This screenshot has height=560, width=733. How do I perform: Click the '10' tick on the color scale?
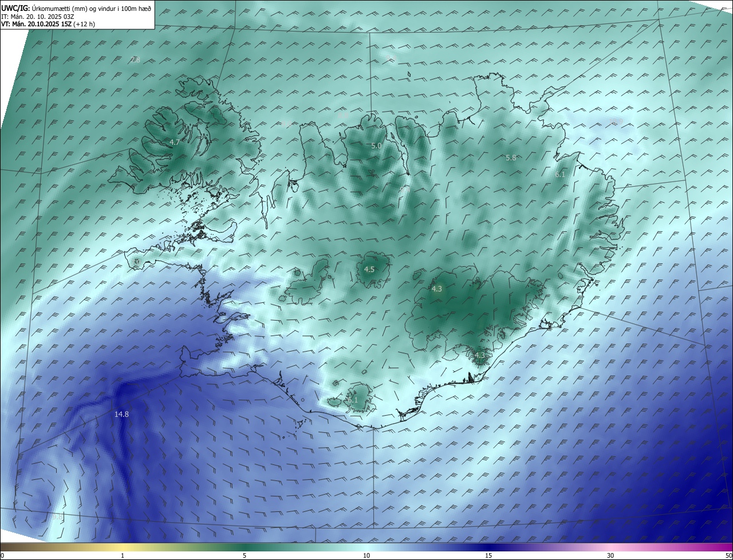click(x=366, y=555)
